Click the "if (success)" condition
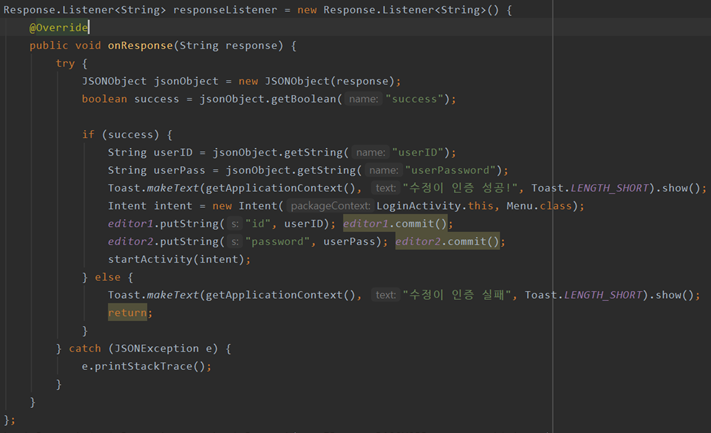The image size is (711, 433). pyautogui.click(x=121, y=135)
